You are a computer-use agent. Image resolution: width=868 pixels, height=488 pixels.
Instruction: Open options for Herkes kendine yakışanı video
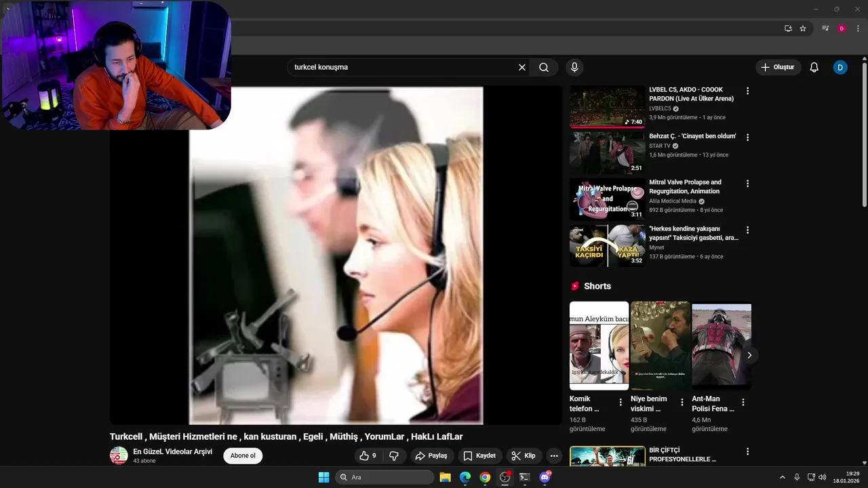pyautogui.click(x=747, y=230)
